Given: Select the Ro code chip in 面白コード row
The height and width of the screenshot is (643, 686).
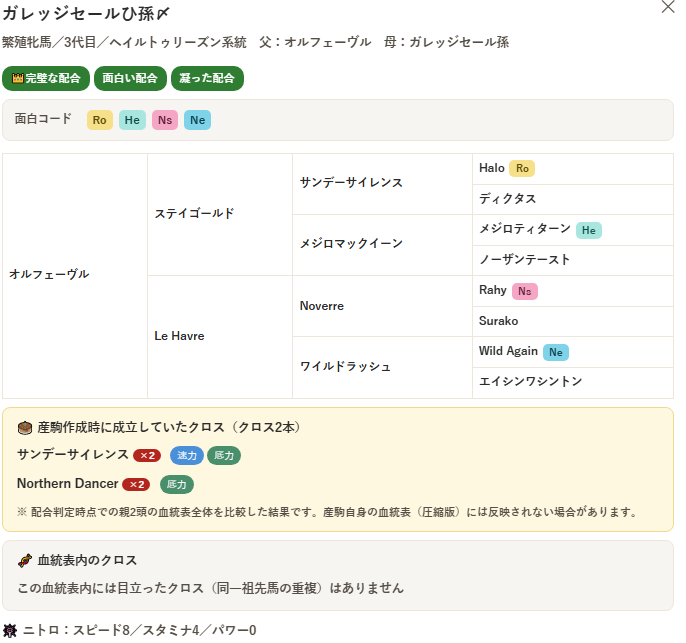Looking at the screenshot, I should 100,120.
